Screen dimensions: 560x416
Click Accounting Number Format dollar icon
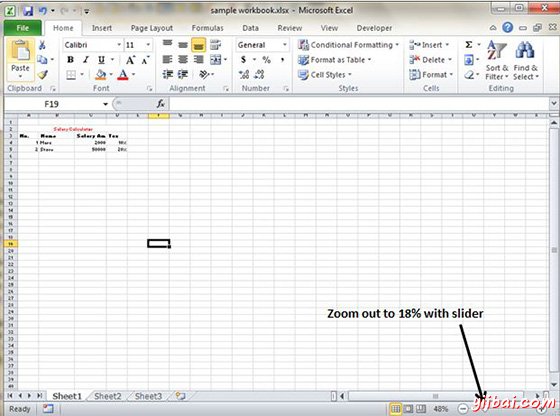tap(243, 60)
